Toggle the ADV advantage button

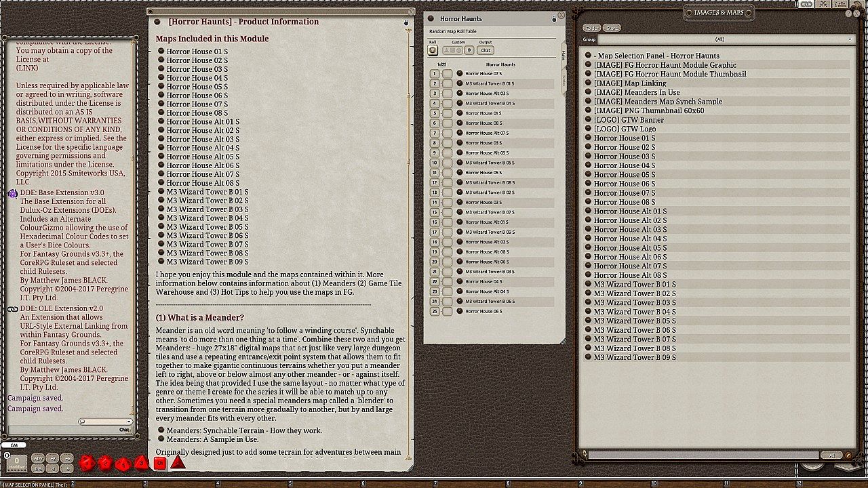click(38, 459)
